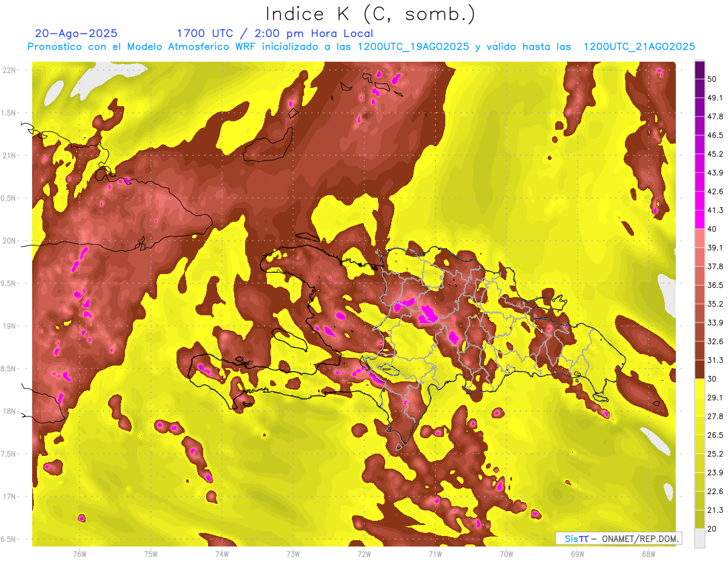The width and height of the screenshot is (728, 562).
Task: Click the '75W' longitude label
Action: 151,554
